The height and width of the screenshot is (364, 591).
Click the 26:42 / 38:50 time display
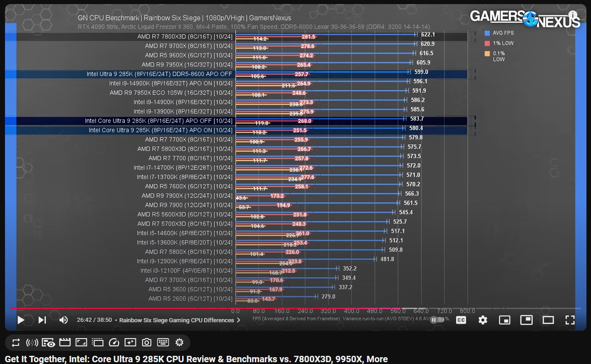[x=94, y=320]
